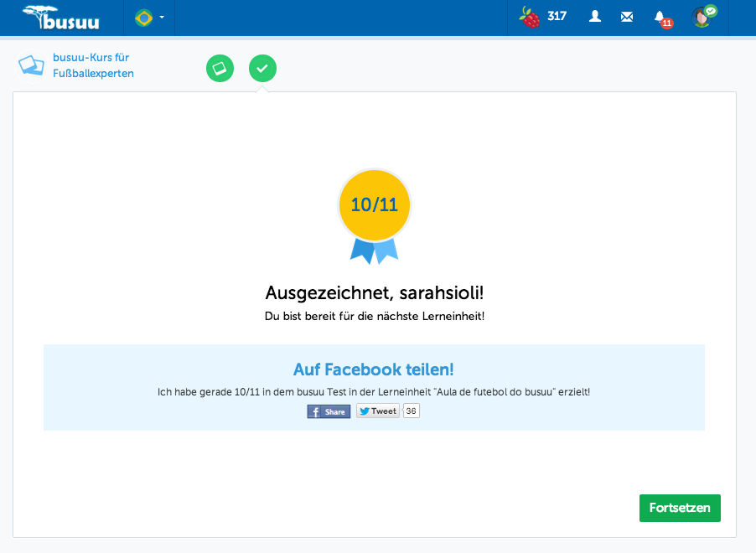
Task: Select the green checkmark test step
Action: pos(262,69)
